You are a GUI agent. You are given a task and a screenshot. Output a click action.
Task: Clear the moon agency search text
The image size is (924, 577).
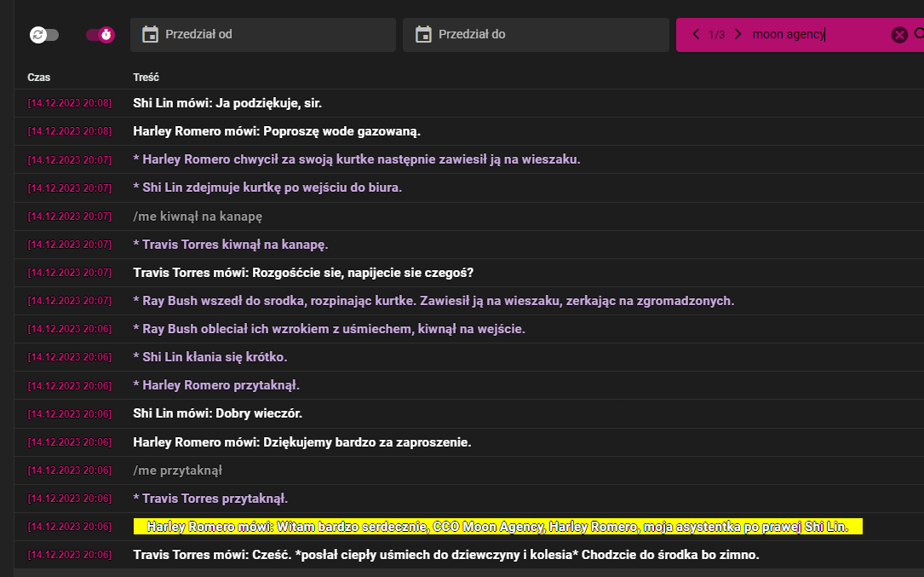tap(899, 35)
